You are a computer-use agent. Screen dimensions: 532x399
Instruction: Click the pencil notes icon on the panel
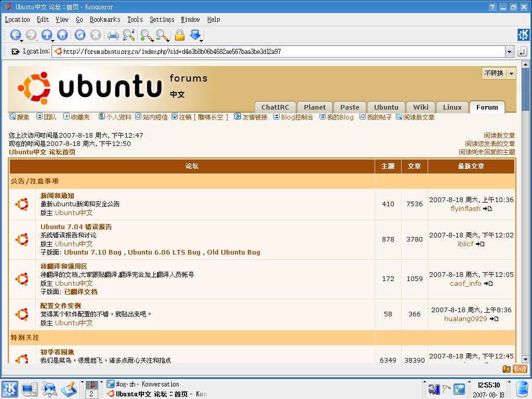[x=69, y=389]
